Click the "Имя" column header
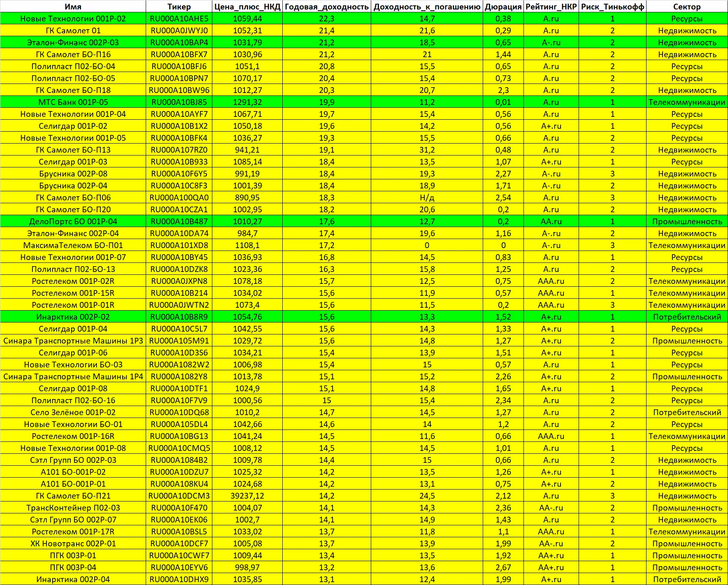The image size is (728, 585). (73, 7)
